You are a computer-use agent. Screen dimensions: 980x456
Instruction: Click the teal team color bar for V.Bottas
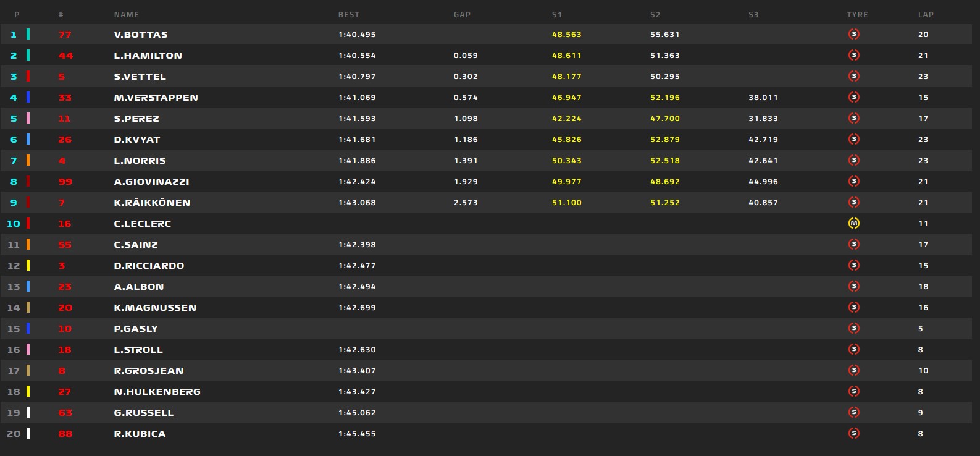(x=28, y=34)
